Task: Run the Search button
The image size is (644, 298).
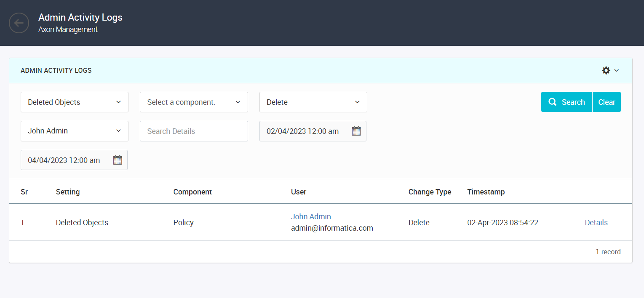Action: [567, 102]
